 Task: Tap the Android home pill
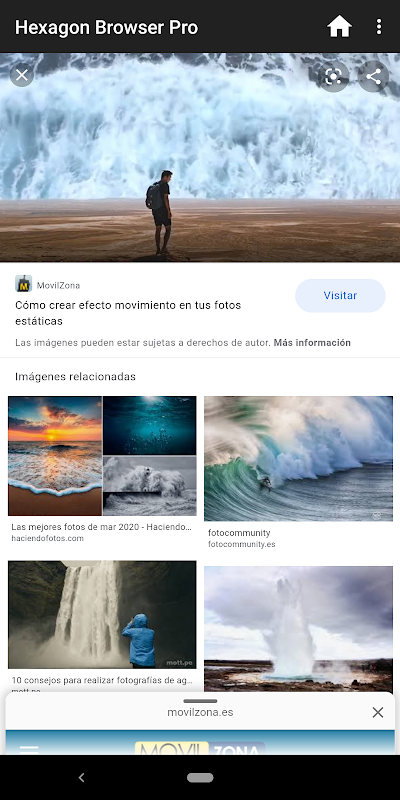pos(200,778)
